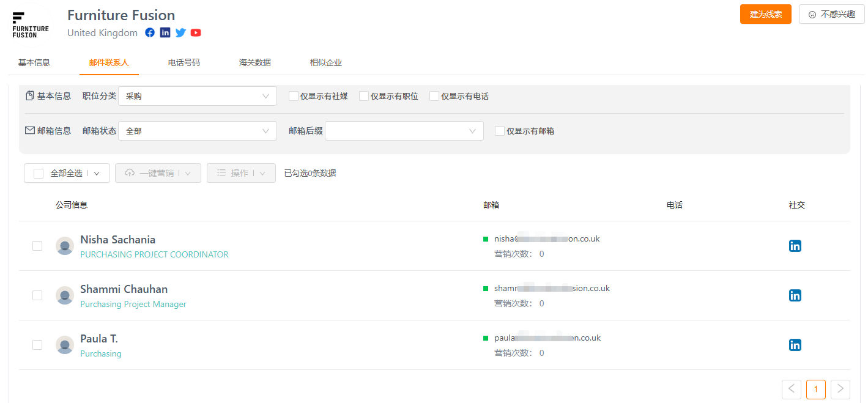Check the 全部全选 select-all checkbox
868x403 pixels.
coord(39,173)
